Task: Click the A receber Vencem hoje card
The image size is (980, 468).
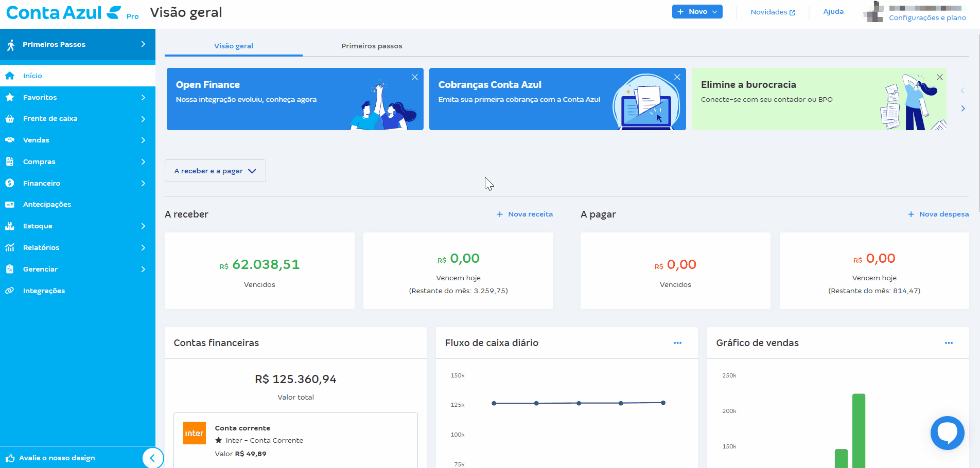Action: pos(458,271)
